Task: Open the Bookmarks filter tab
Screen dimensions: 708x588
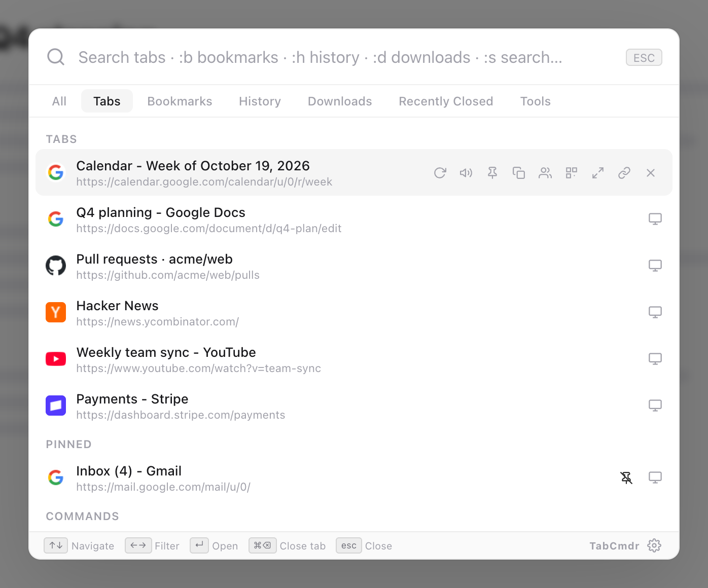Action: pyautogui.click(x=180, y=101)
